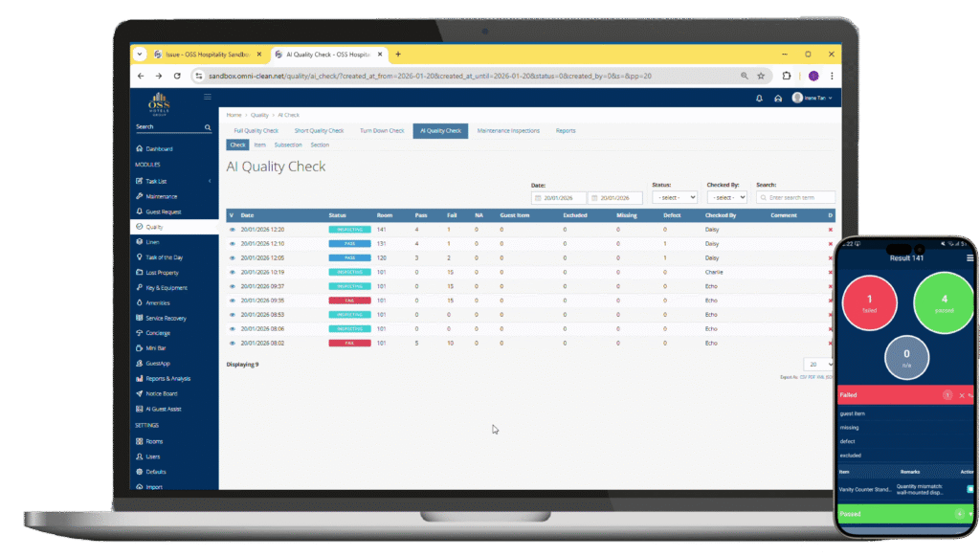980x557 pixels.
Task: Click the headset support icon in header
Action: [776, 98]
